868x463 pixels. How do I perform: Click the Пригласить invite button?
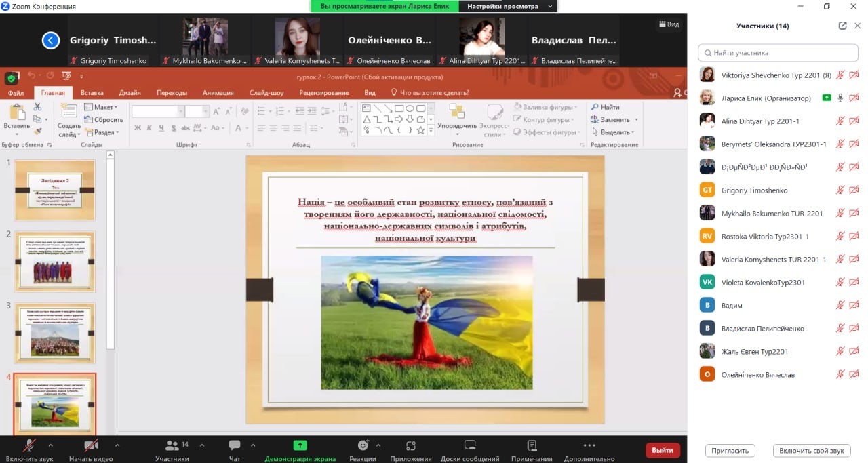[x=730, y=451]
